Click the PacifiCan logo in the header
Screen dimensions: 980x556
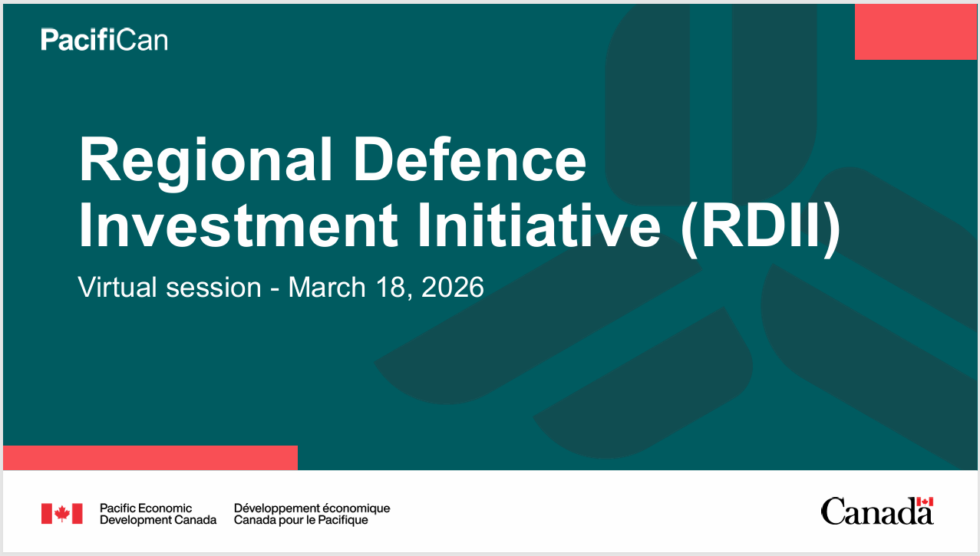pos(104,39)
